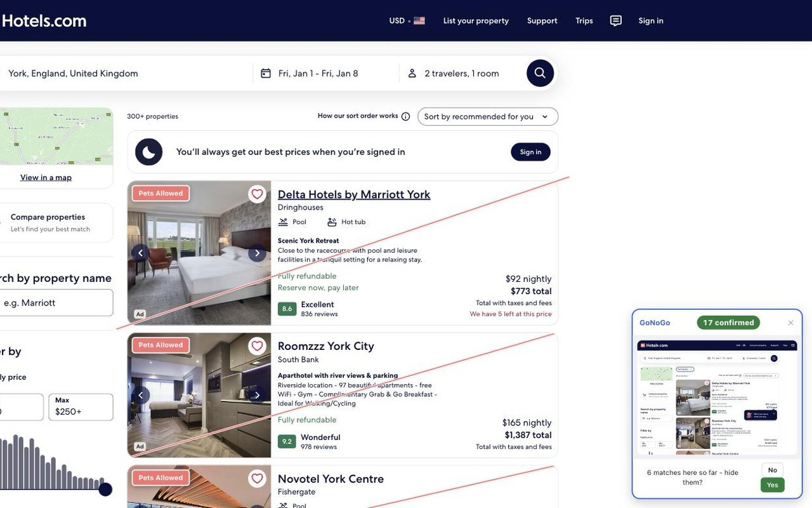Open the sort by recommended dropdown
This screenshot has width=812, height=508.
[x=488, y=117]
